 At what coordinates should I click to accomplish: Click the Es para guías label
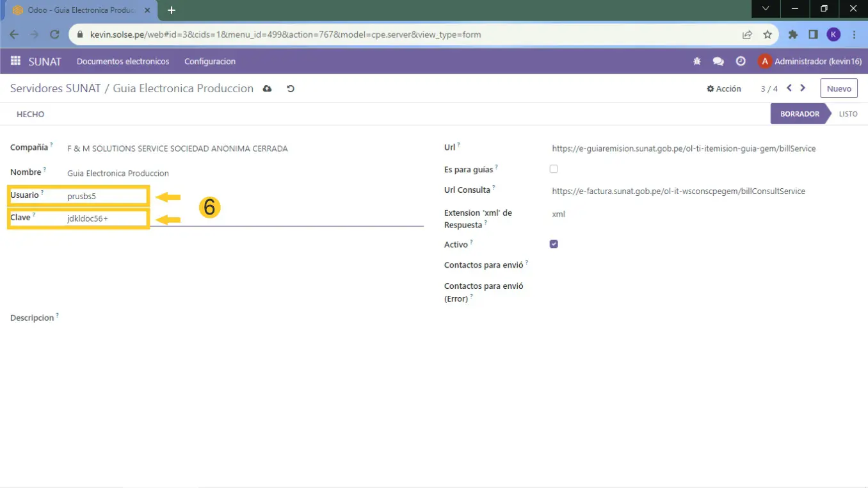(x=469, y=170)
